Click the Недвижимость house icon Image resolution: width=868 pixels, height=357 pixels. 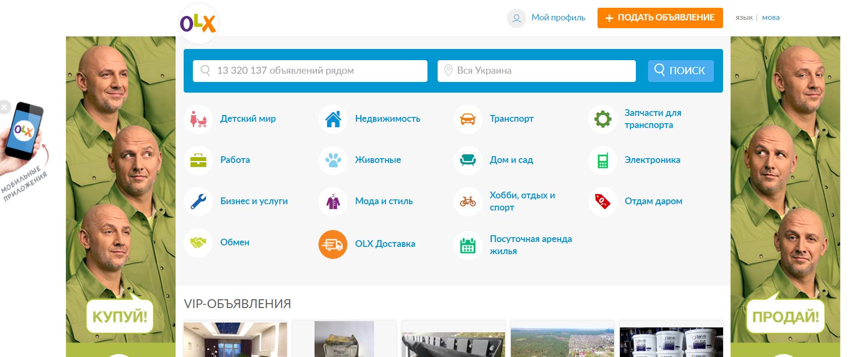coord(333,119)
